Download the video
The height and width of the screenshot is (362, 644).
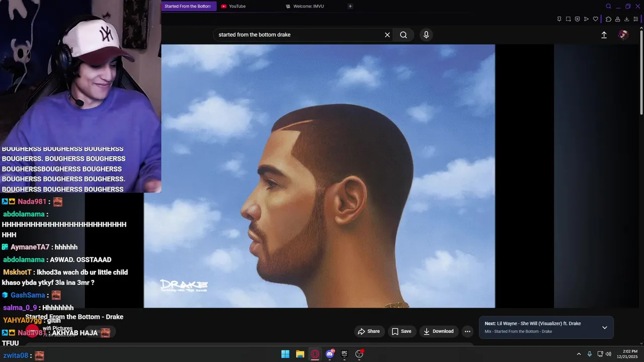(438, 331)
